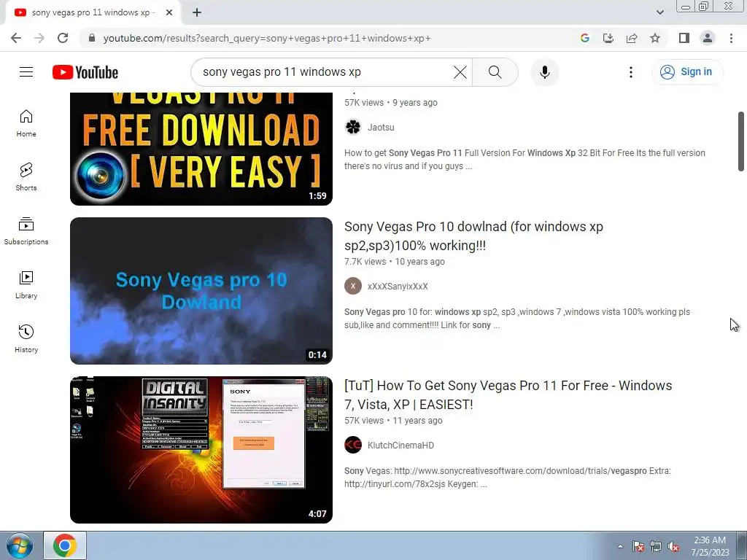This screenshot has height=560, width=747.
Task: Click the '7.7K views • 10 years ago' text
Action: click(x=395, y=262)
